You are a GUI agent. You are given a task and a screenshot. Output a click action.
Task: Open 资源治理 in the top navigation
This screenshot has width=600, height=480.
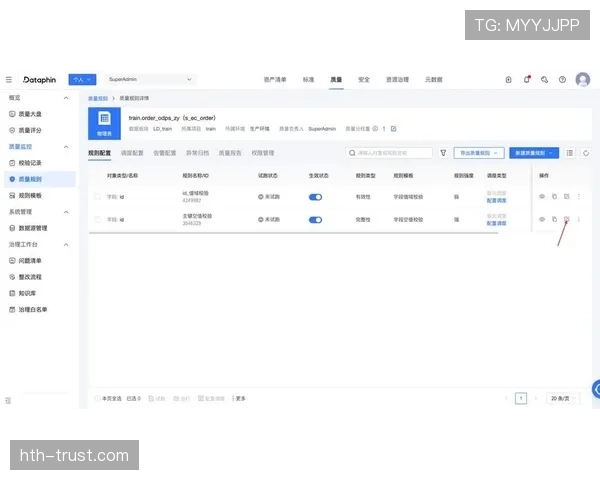click(x=397, y=80)
